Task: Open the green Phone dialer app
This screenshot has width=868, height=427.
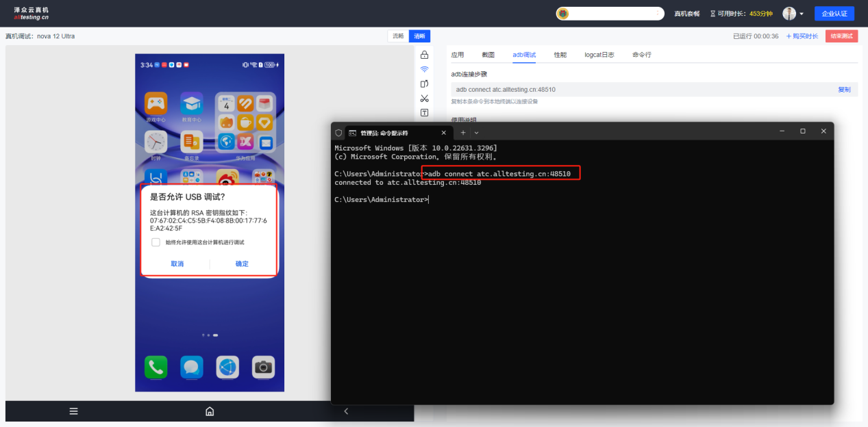Action: tap(156, 367)
